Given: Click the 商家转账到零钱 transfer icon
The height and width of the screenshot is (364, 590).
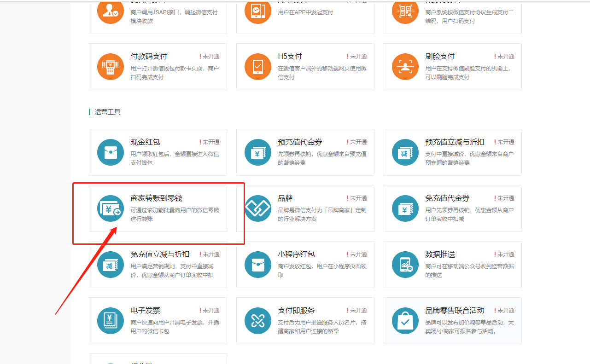Looking at the screenshot, I should click(111, 208).
